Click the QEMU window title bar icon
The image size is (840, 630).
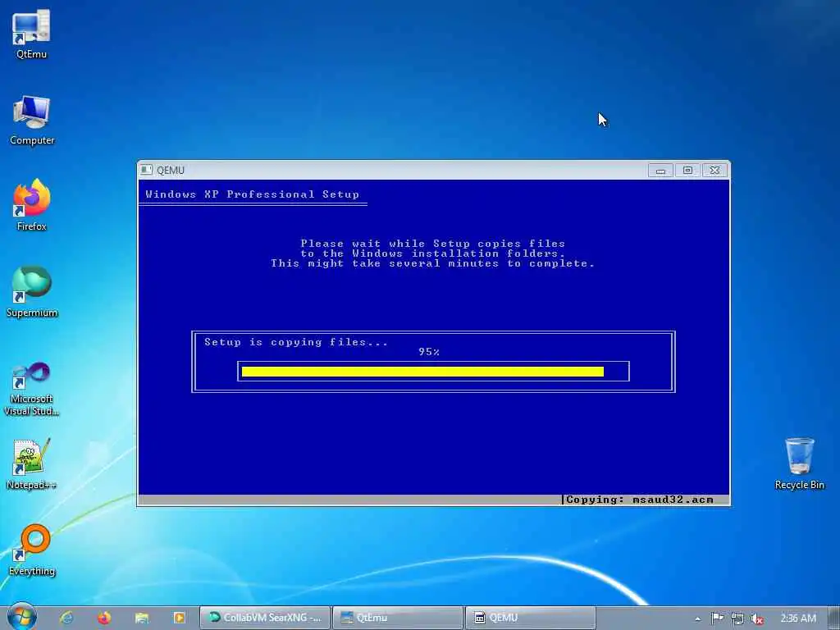(x=146, y=170)
